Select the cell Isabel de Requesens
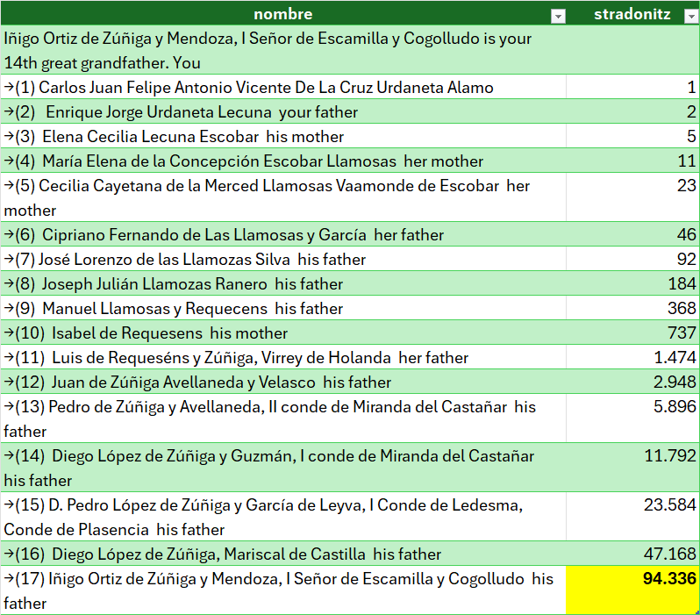 tap(283, 333)
